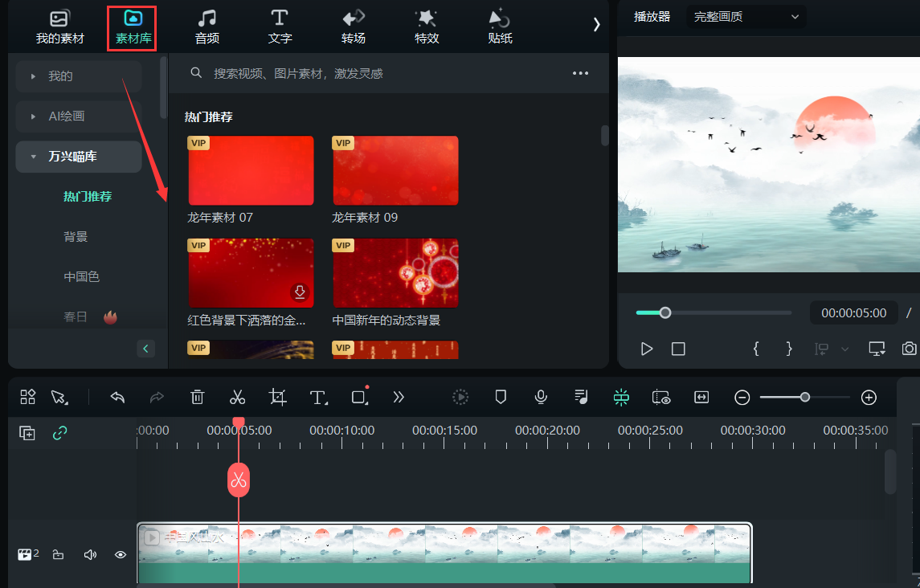This screenshot has width=920, height=588.
Task: Undo the last action
Action: click(x=117, y=397)
